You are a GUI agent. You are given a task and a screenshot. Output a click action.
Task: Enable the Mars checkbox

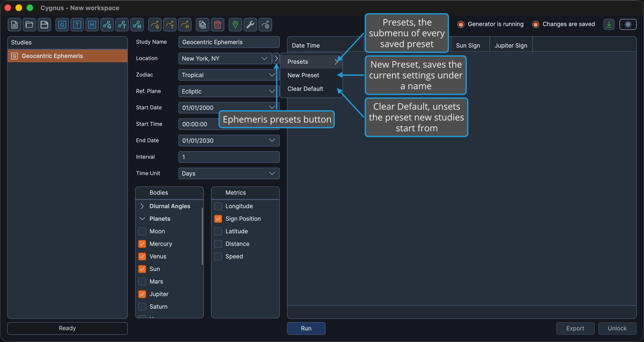pyautogui.click(x=142, y=282)
